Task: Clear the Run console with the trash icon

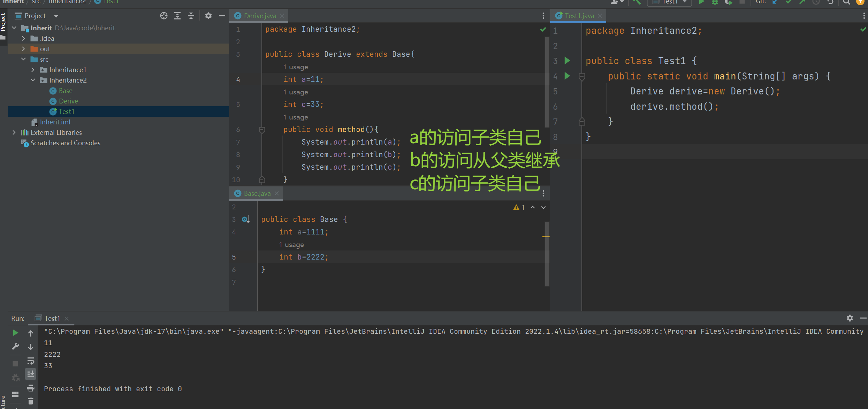Action: click(31, 401)
